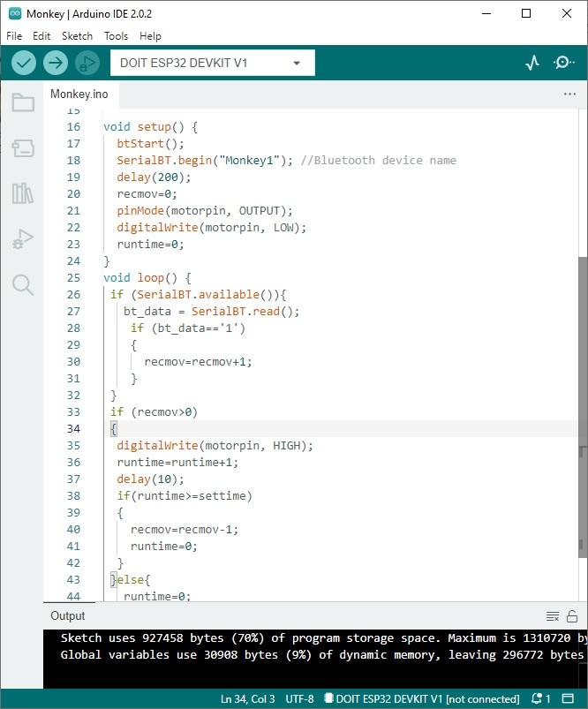Click the Sketch uses 927458 bytes output line
This screenshot has width=588, height=709.
[x=323, y=638]
